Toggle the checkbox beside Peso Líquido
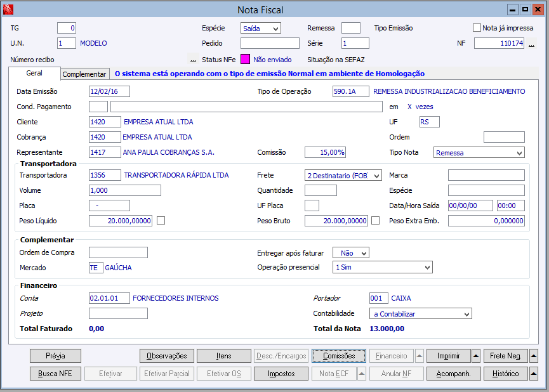Image resolution: width=549 pixels, height=392 pixels. point(161,221)
